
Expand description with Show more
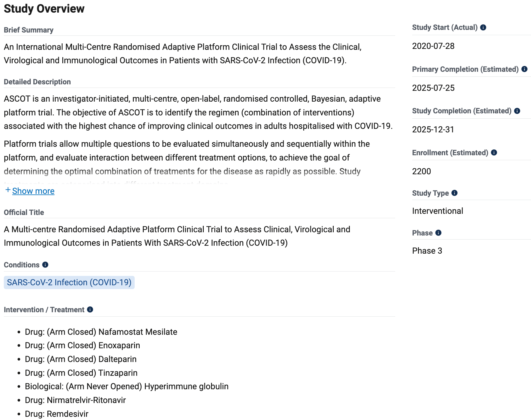click(x=33, y=191)
